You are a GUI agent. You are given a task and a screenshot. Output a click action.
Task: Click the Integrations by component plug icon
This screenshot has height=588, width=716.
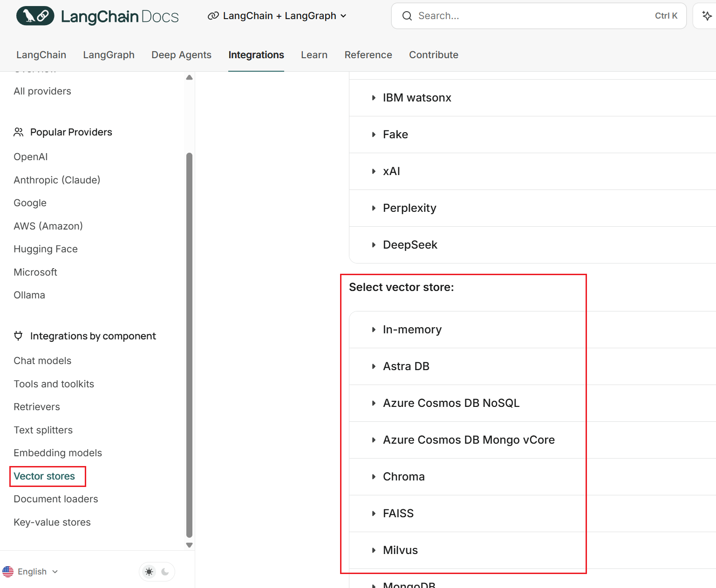(19, 336)
